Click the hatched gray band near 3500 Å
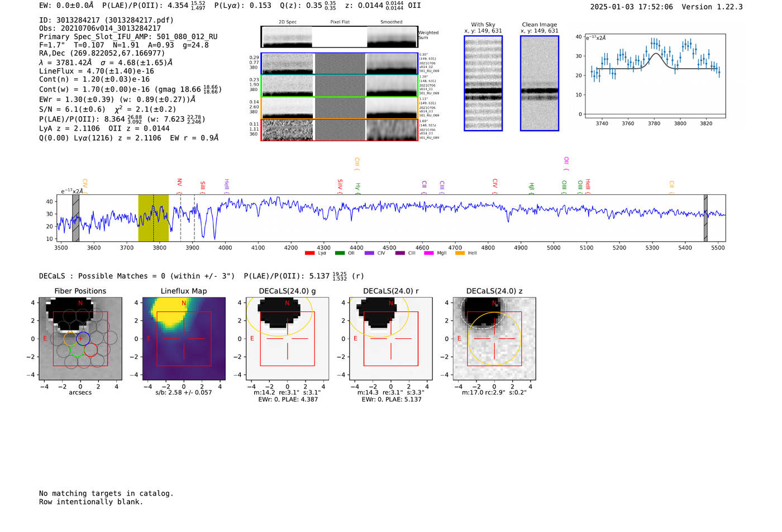Screen dimensions: 782x532 (x=76, y=218)
